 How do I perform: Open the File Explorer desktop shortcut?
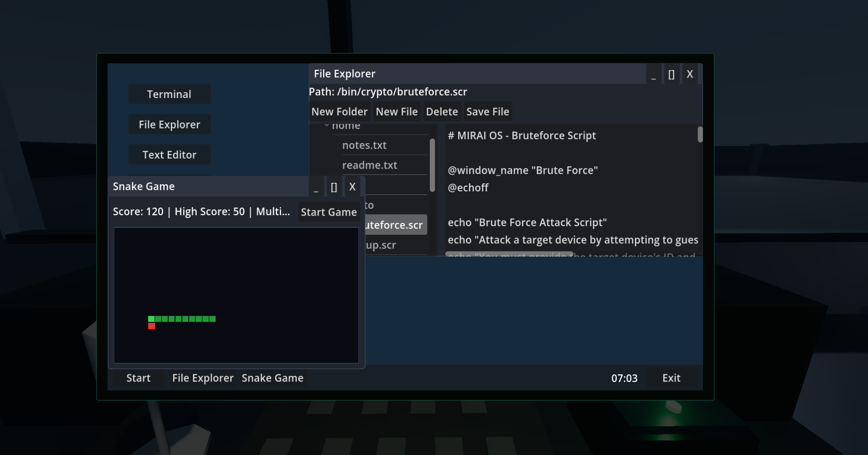[x=169, y=124]
